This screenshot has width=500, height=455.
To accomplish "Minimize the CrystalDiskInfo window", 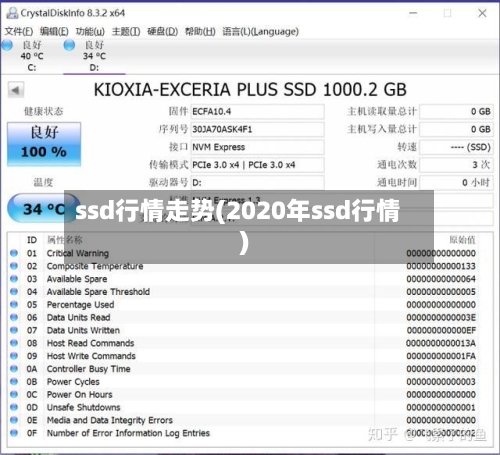I will [x=413, y=13].
